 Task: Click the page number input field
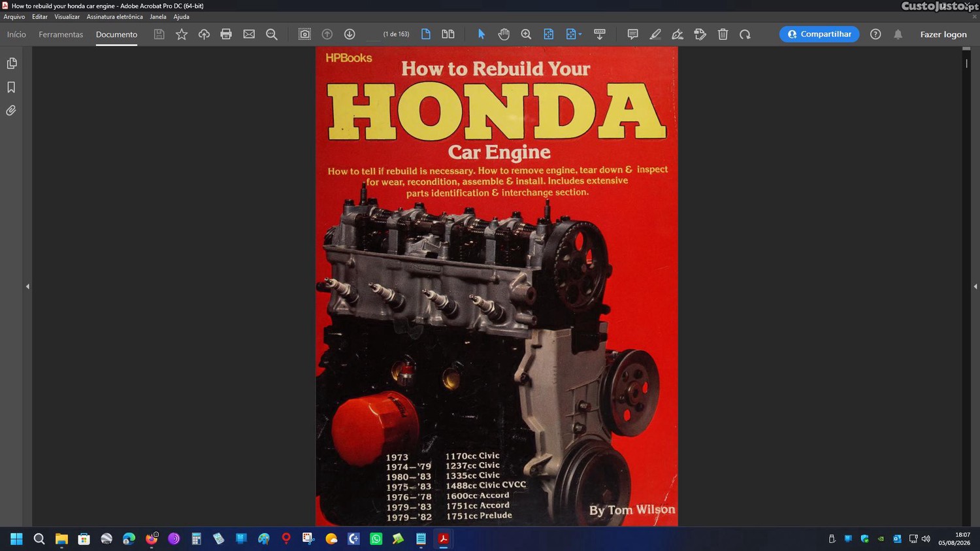(x=373, y=35)
